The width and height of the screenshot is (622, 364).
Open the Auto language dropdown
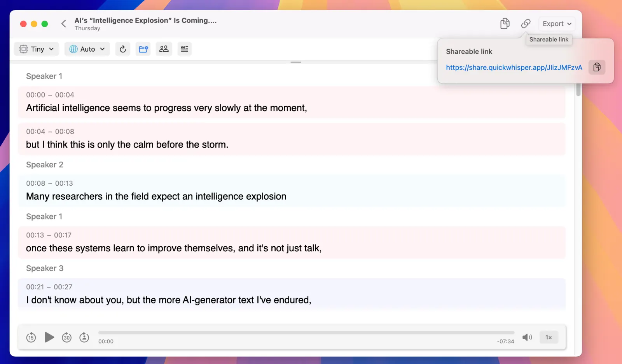tap(87, 49)
